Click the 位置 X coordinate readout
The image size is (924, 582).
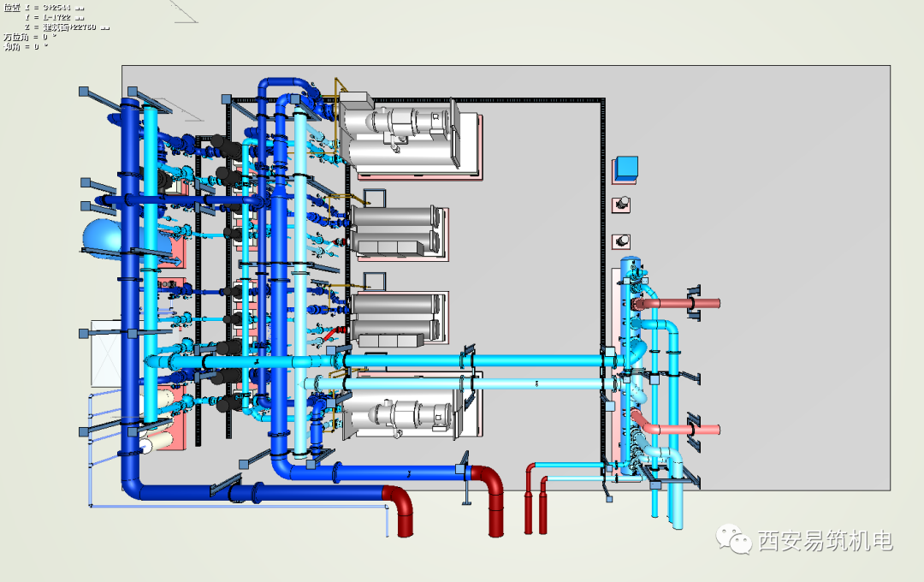44,8
